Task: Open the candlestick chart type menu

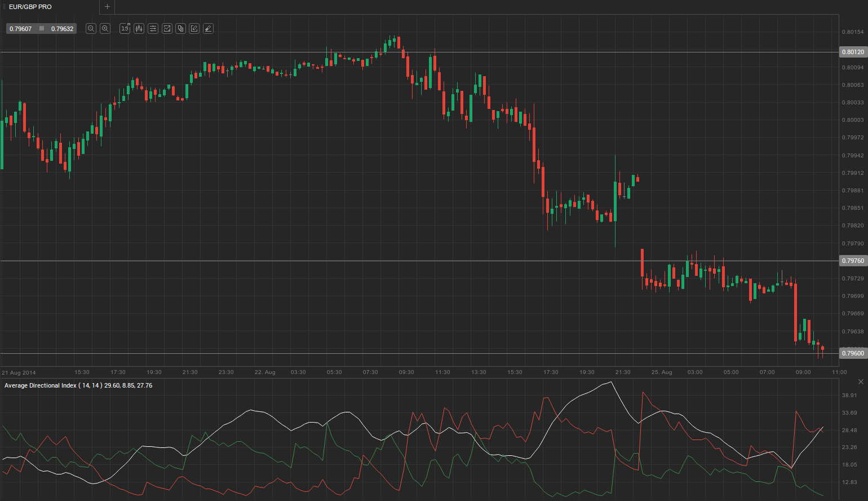Action: [x=139, y=29]
